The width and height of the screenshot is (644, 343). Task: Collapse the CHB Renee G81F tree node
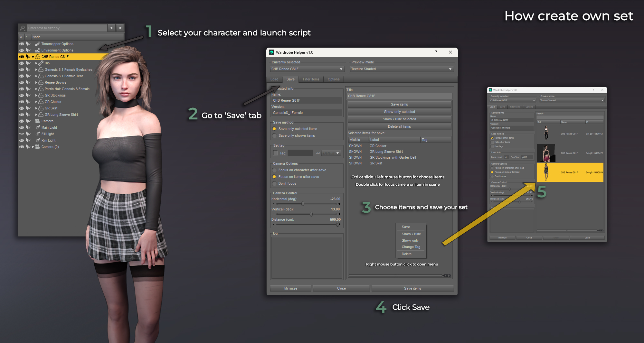33,57
